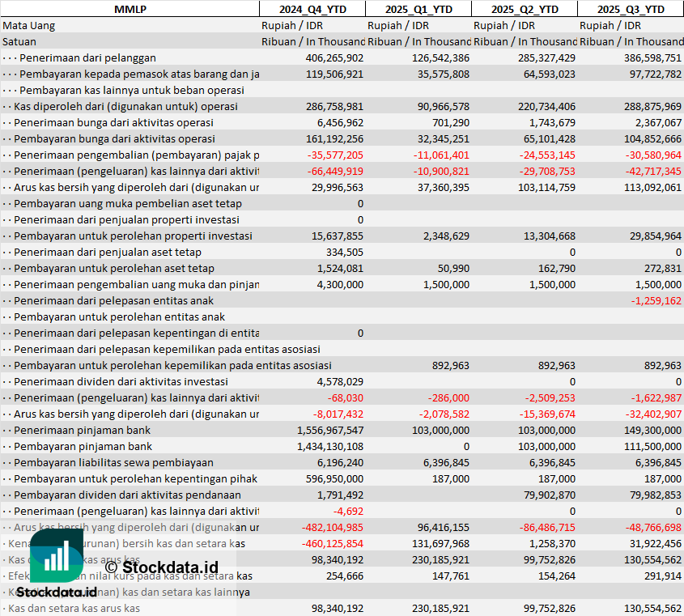This screenshot has height=616, width=684.
Task: Select the 2025_Q1_YTD column header
Action: tap(418, 9)
